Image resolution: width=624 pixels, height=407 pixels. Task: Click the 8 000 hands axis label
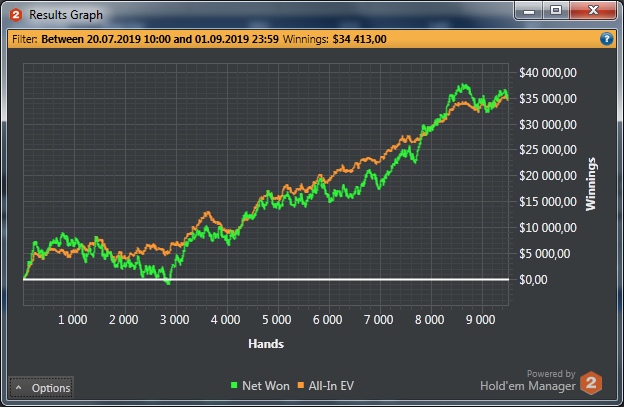pos(429,319)
